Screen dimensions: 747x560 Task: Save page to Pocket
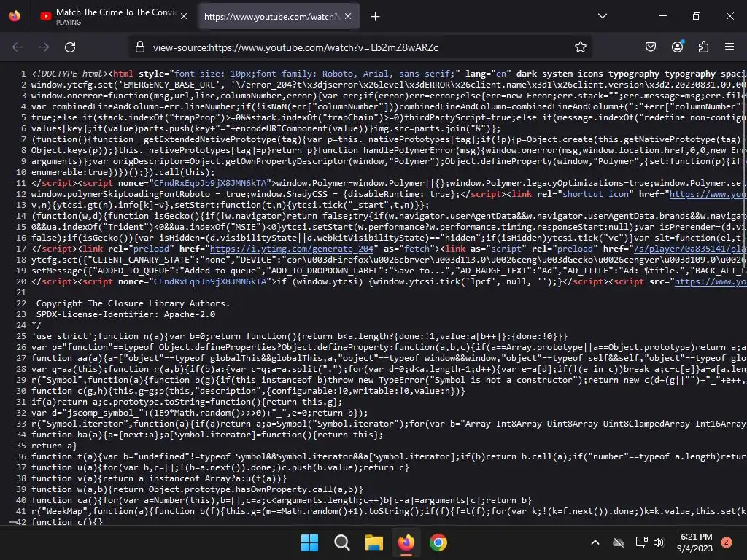pyautogui.click(x=651, y=47)
